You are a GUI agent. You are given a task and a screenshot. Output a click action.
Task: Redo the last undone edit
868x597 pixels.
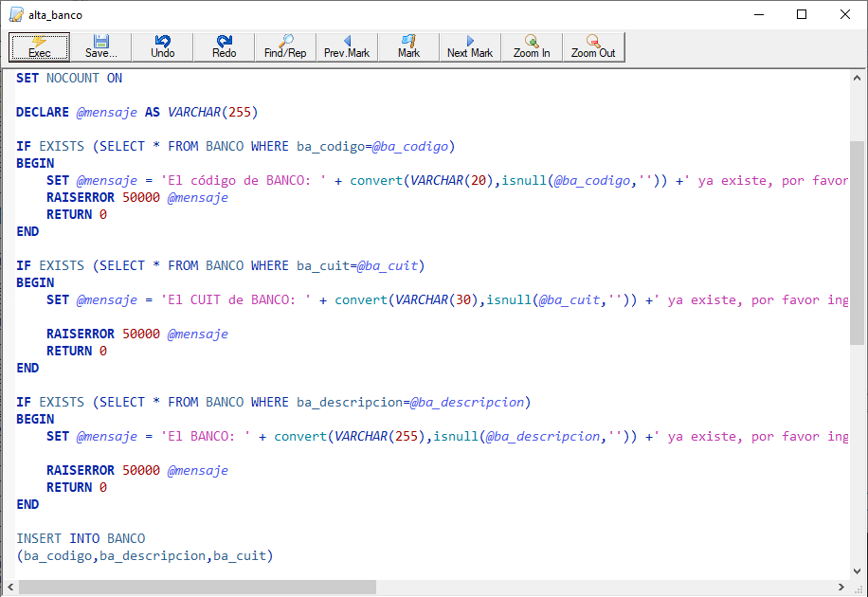click(x=224, y=46)
